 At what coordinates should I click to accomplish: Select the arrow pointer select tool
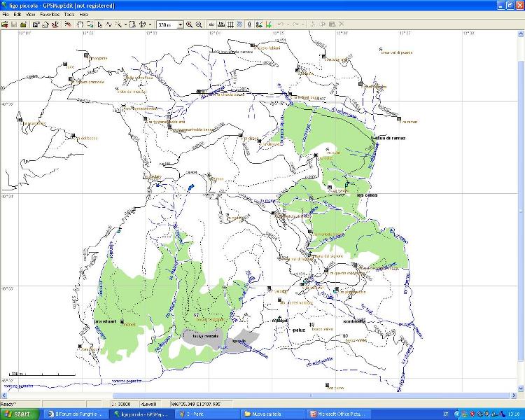[99, 24]
